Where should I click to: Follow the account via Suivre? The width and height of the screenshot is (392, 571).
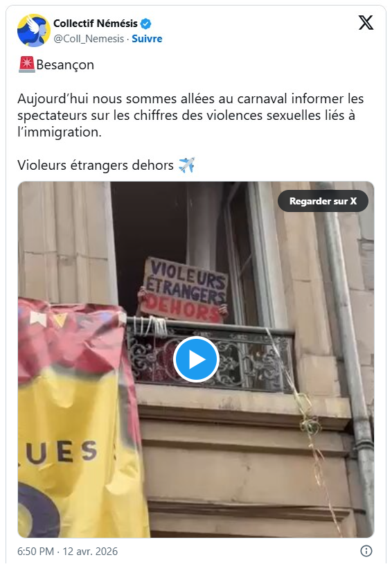(147, 39)
